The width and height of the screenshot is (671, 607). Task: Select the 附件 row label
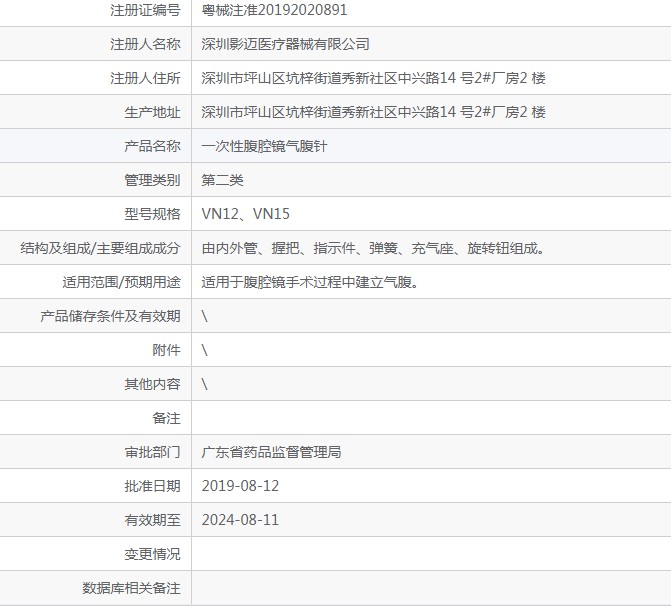166,350
